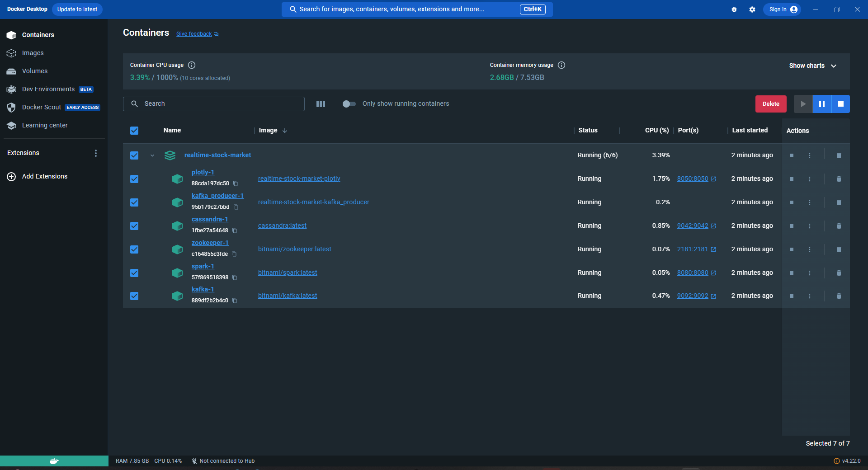Open more actions for plotly-1
868x470 pixels.
tap(810, 179)
